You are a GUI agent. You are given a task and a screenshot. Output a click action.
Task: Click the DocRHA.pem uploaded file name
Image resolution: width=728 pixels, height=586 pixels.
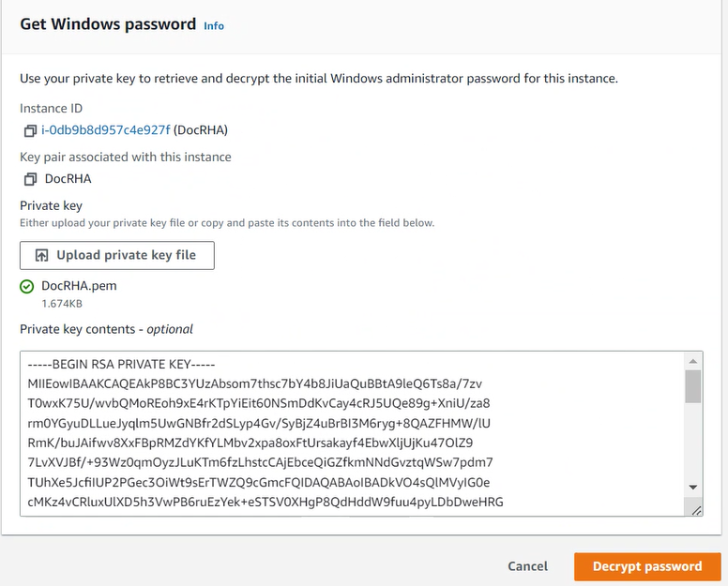79,286
